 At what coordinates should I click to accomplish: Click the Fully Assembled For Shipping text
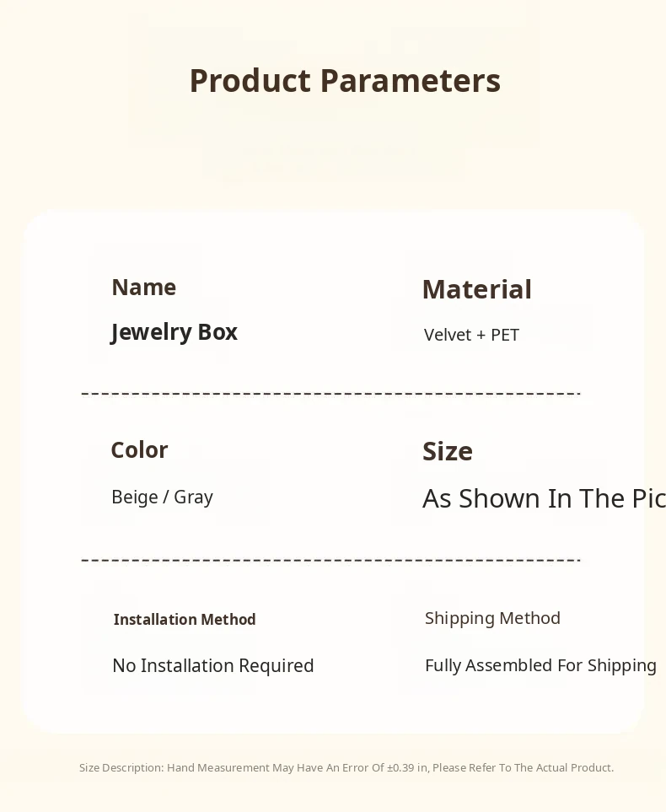click(540, 665)
